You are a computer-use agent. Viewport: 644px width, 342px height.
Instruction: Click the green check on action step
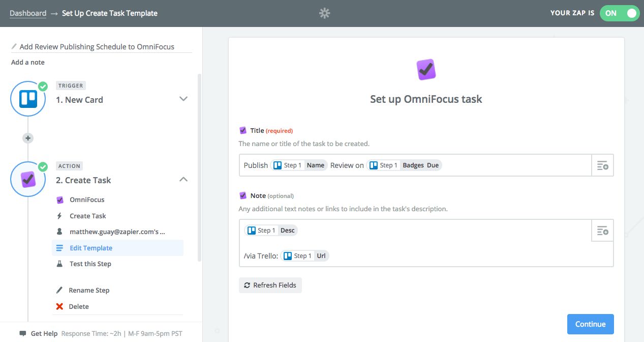pos(43,166)
